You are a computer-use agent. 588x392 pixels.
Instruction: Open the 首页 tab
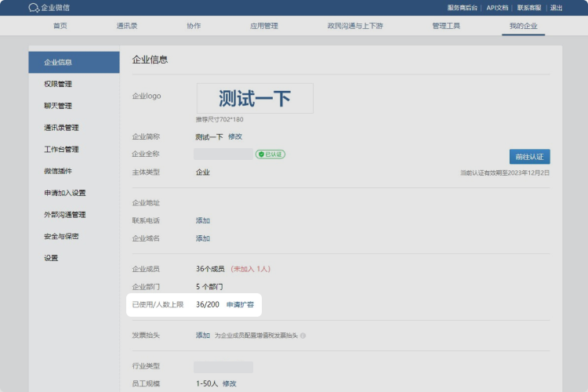60,26
